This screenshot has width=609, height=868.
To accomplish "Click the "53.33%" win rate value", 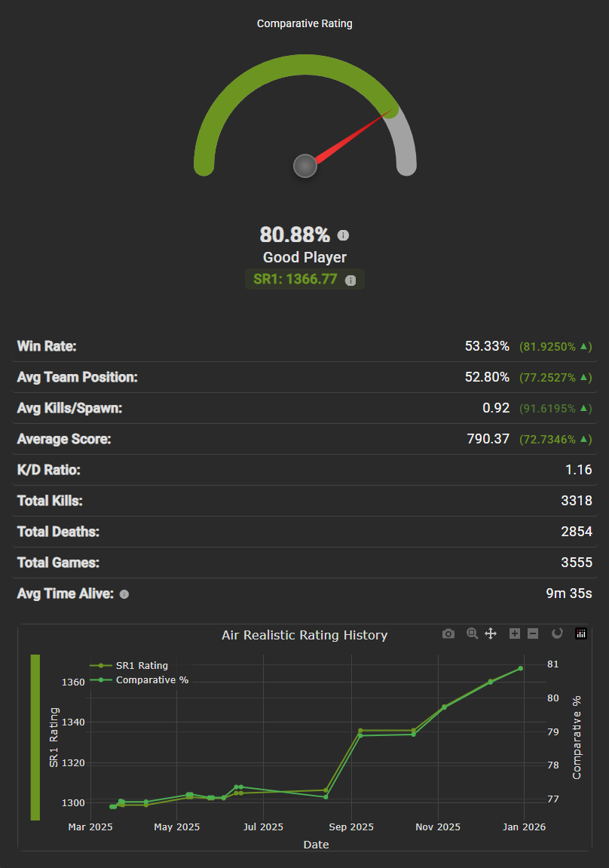I will pos(487,347).
